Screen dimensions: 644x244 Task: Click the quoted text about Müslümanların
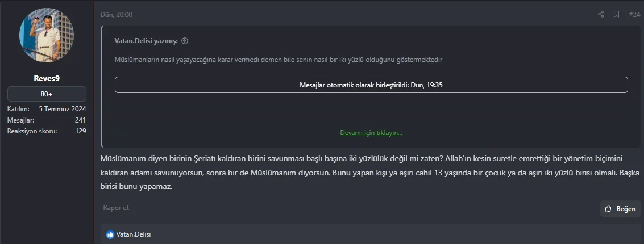pyautogui.click(x=279, y=59)
